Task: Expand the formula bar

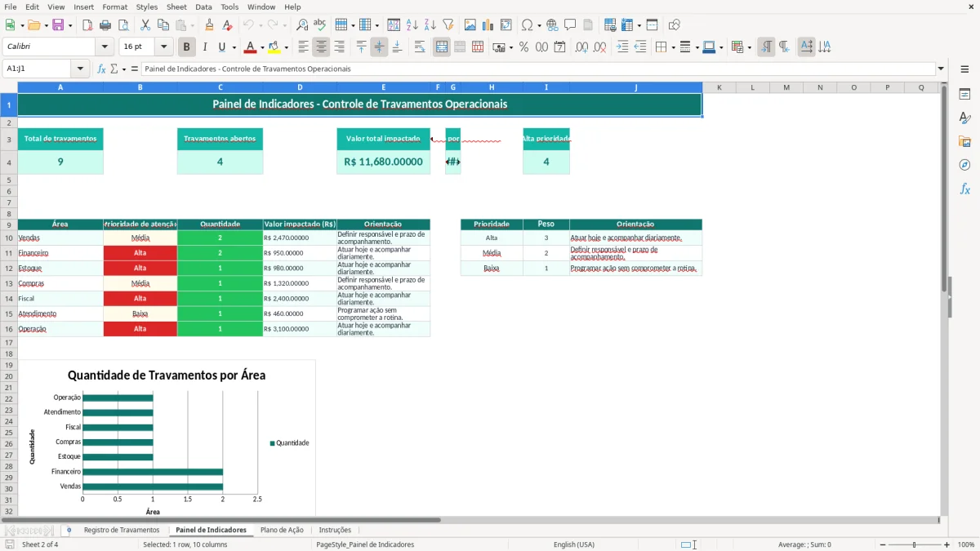Action: 941,69
